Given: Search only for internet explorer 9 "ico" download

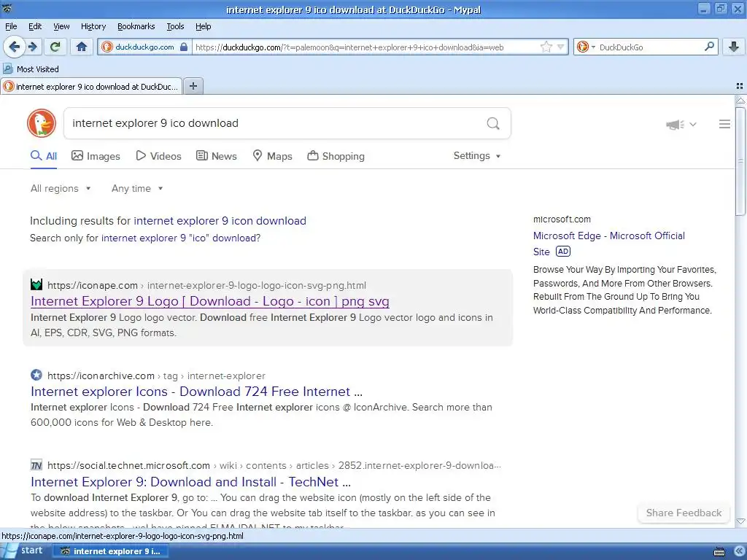Looking at the screenshot, I should click(181, 238).
